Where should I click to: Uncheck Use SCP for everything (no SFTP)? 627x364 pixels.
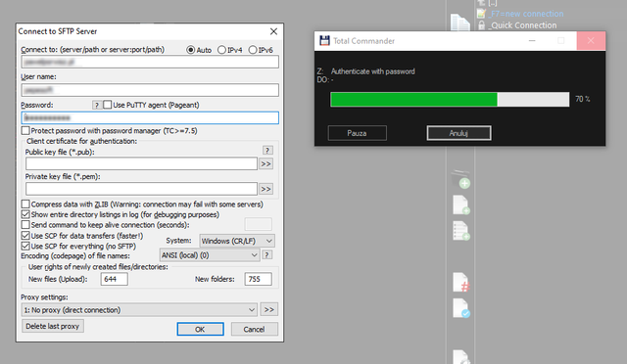[x=25, y=247]
